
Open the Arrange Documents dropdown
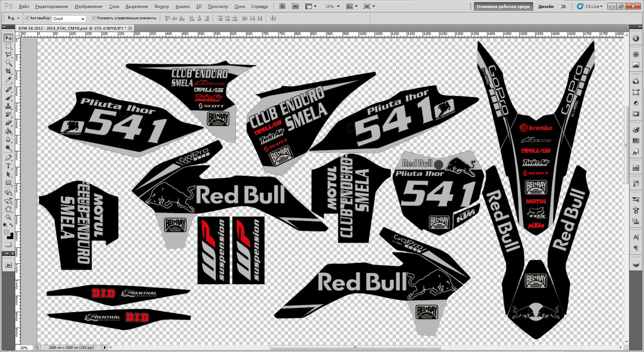coord(351,7)
